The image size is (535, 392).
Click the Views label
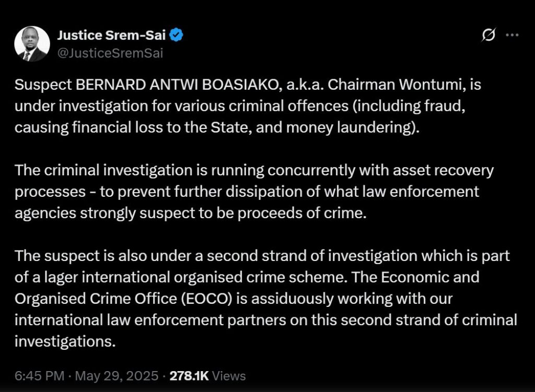(x=230, y=375)
